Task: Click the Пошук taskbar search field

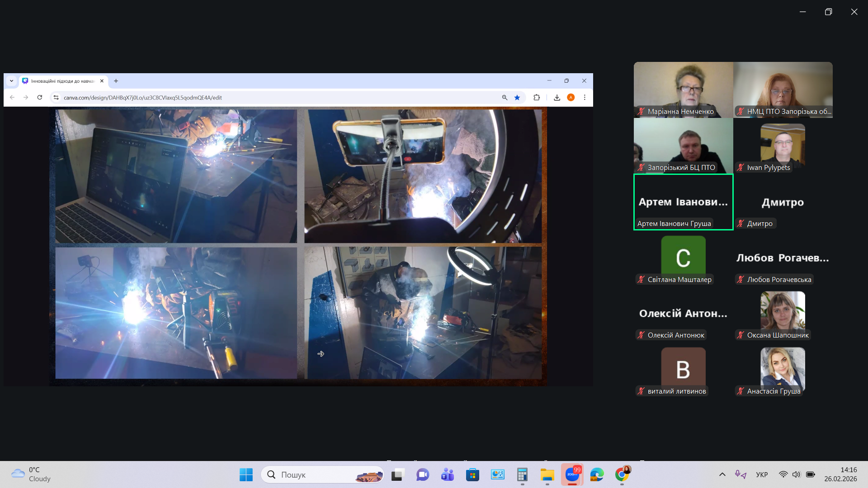Action: pyautogui.click(x=316, y=474)
